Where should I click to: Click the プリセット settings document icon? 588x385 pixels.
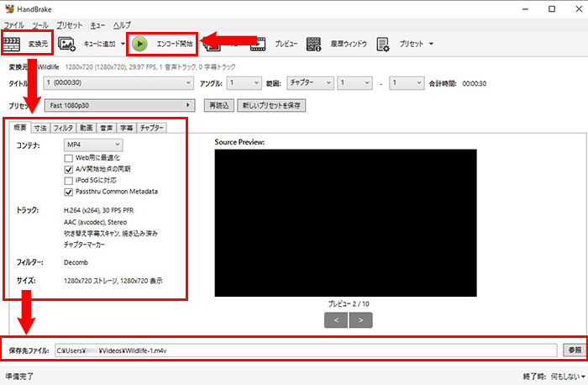[383, 45]
